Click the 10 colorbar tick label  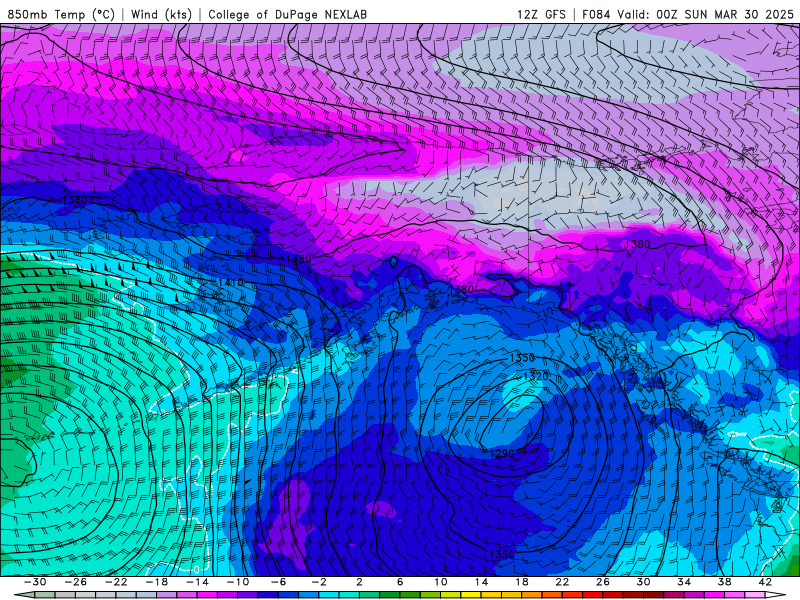click(441, 582)
